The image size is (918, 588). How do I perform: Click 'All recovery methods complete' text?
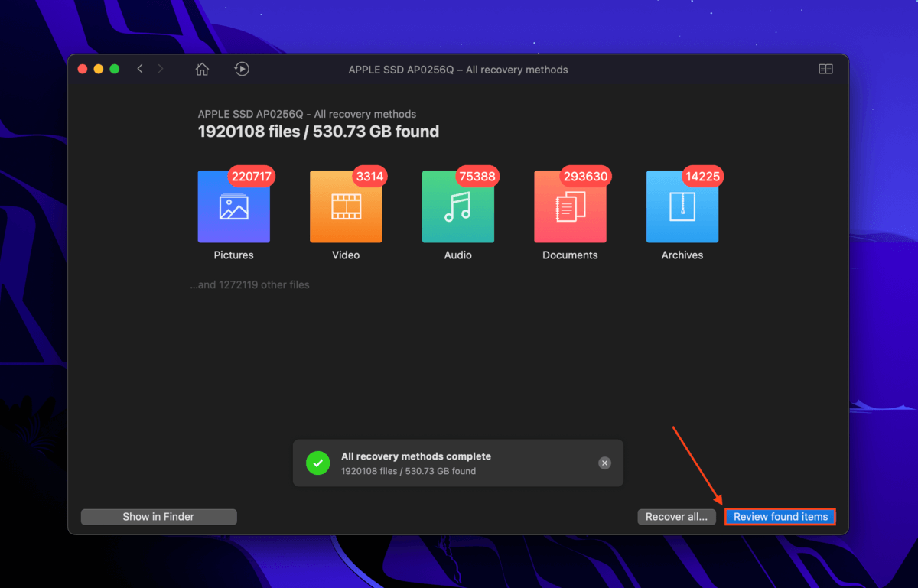[x=416, y=456]
